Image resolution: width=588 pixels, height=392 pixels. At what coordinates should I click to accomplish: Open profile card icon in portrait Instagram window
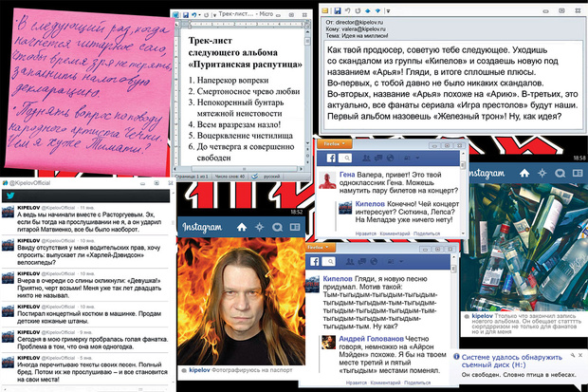295,227
